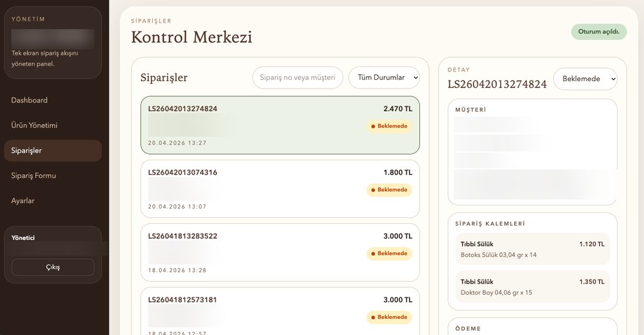The width and height of the screenshot is (644, 335).
Task: Click Beklemede badge on order LS26041813283522
Action: (389, 253)
